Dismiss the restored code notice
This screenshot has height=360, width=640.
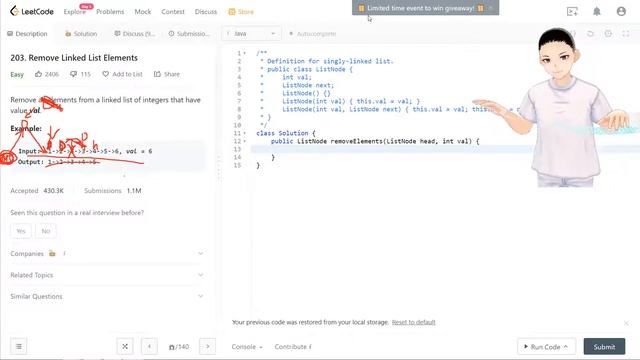[x=626, y=323]
